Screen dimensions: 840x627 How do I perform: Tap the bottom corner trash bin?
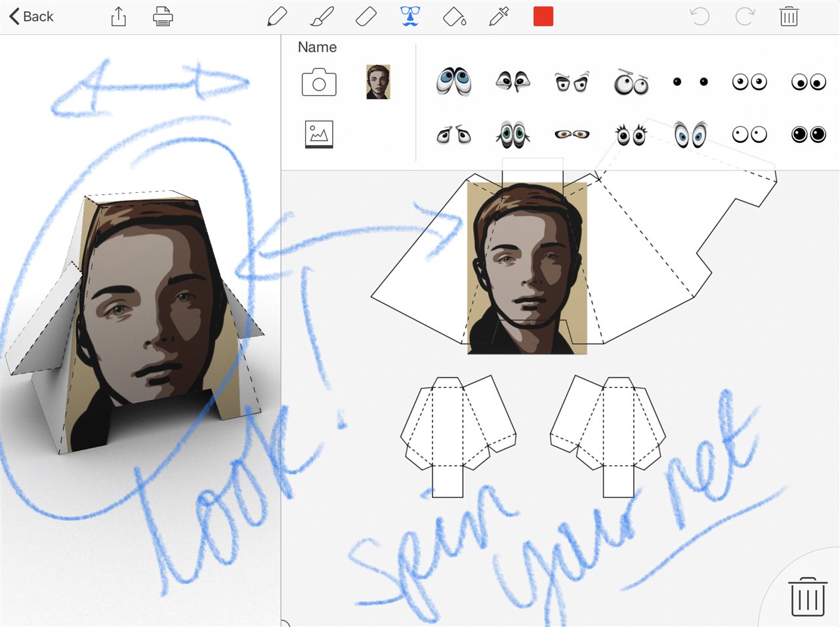click(x=807, y=596)
